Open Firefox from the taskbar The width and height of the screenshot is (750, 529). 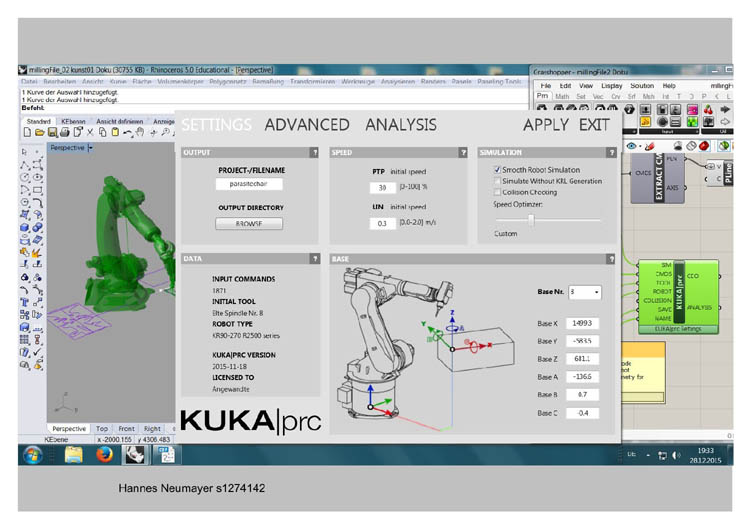click(104, 454)
